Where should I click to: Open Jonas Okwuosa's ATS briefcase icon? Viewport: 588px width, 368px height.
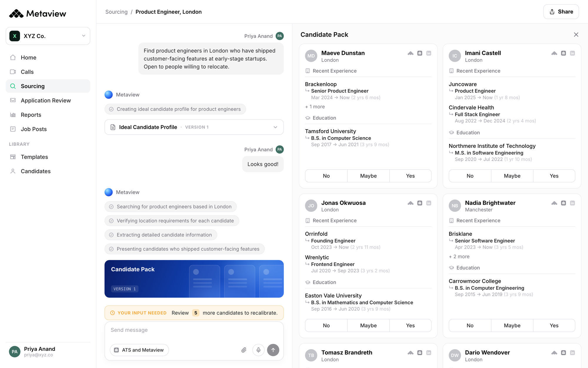click(420, 203)
